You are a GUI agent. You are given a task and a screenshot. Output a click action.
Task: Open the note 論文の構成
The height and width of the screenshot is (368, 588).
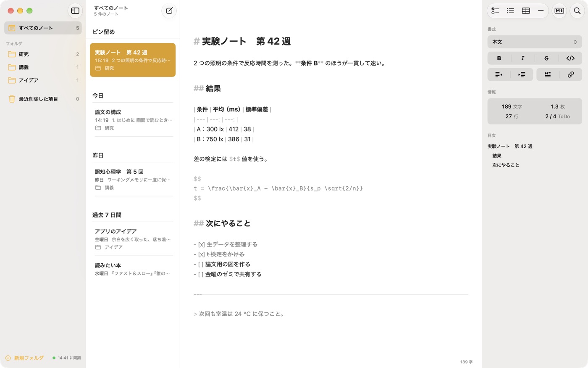coord(133,120)
